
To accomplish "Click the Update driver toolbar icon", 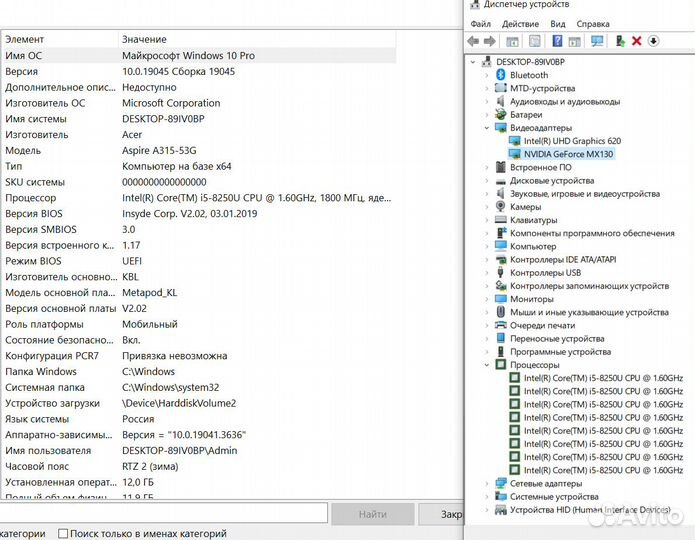I will [x=620, y=41].
